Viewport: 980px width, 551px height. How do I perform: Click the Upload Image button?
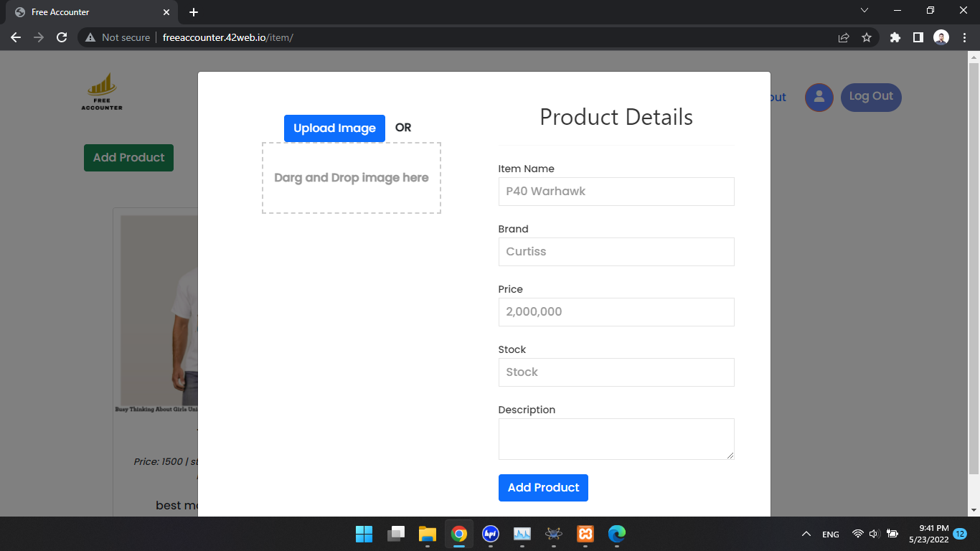coord(334,128)
